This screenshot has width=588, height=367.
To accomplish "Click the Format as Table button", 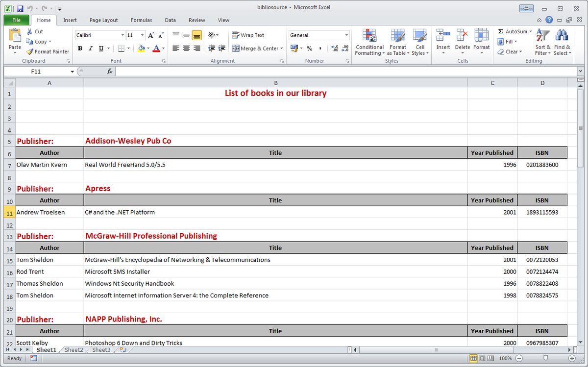I will [398, 42].
